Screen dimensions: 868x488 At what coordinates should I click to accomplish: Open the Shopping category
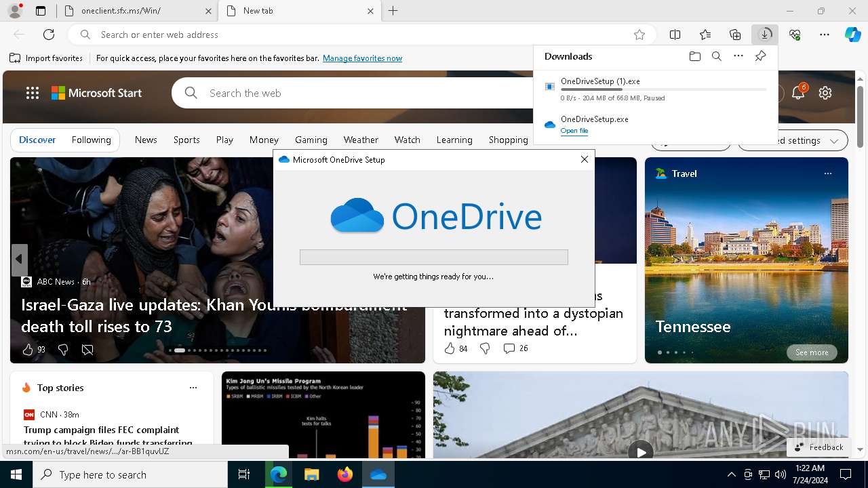[x=509, y=140]
